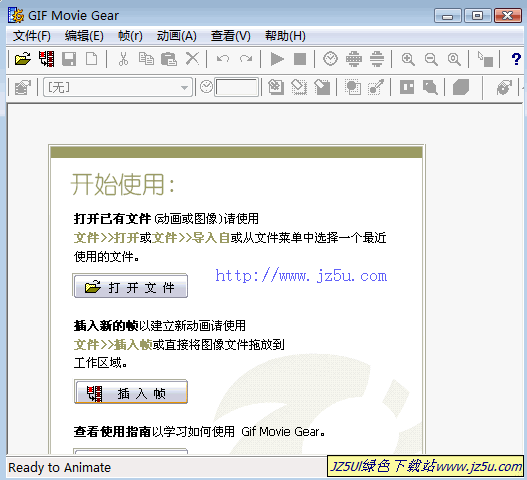This screenshot has width=527, height=480.
Task: Minimize the GIF Movie Gear window
Action: 447,16
